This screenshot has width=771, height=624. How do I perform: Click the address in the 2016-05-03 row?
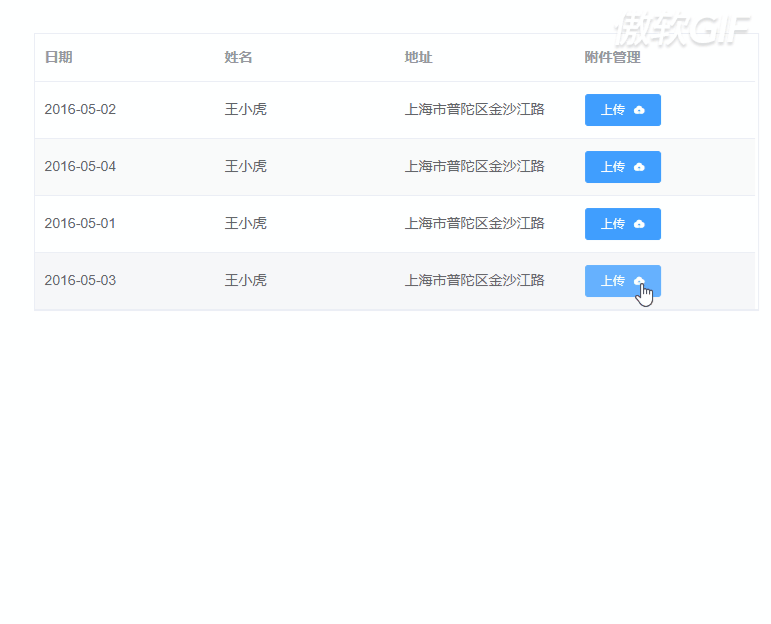tap(474, 280)
